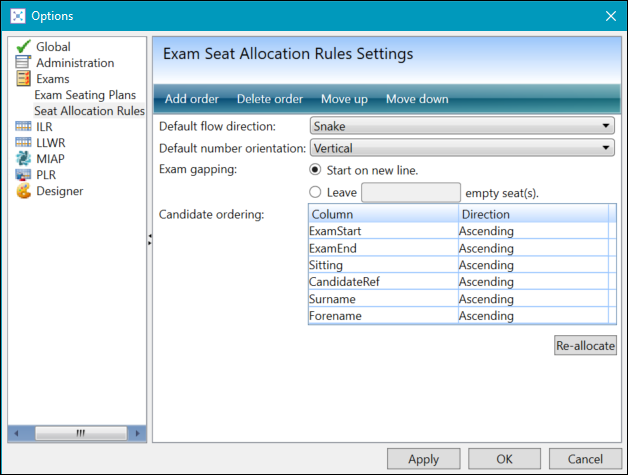Click the tree horizontal scrollbar thumb
The height and width of the screenshot is (475, 628).
click(81, 433)
